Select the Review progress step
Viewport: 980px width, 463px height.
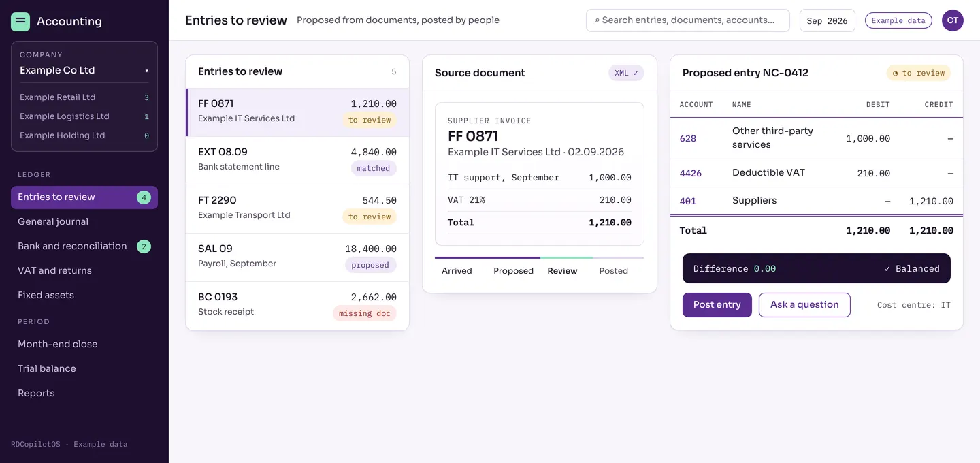[x=562, y=271]
